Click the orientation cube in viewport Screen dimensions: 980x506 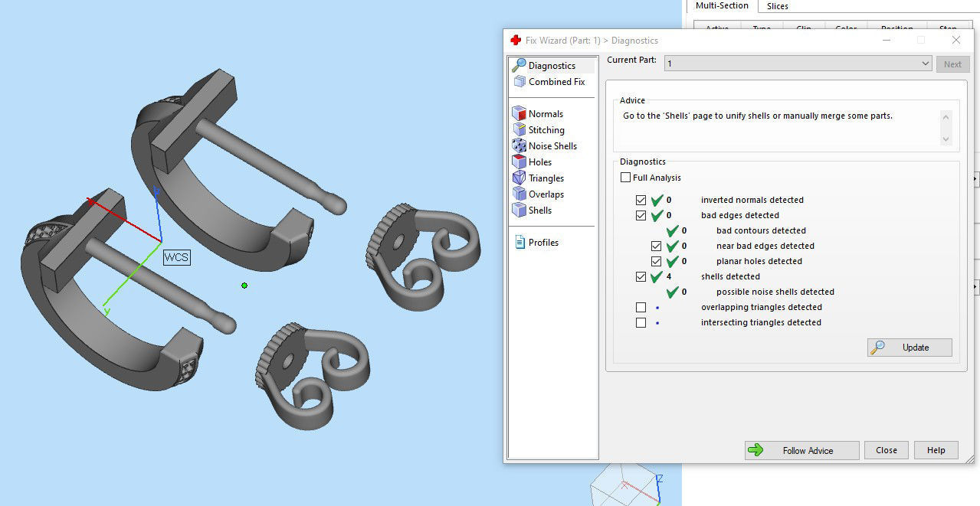click(627, 487)
